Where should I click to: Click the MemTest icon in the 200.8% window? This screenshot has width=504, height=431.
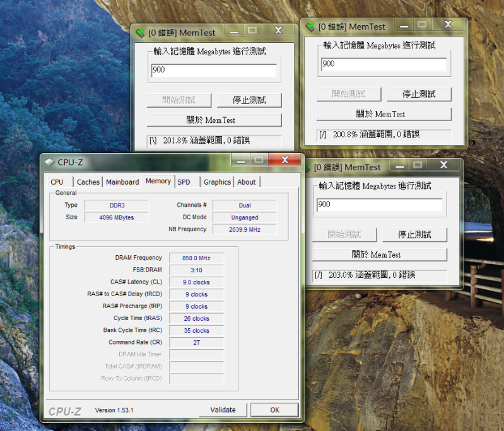coord(310,26)
